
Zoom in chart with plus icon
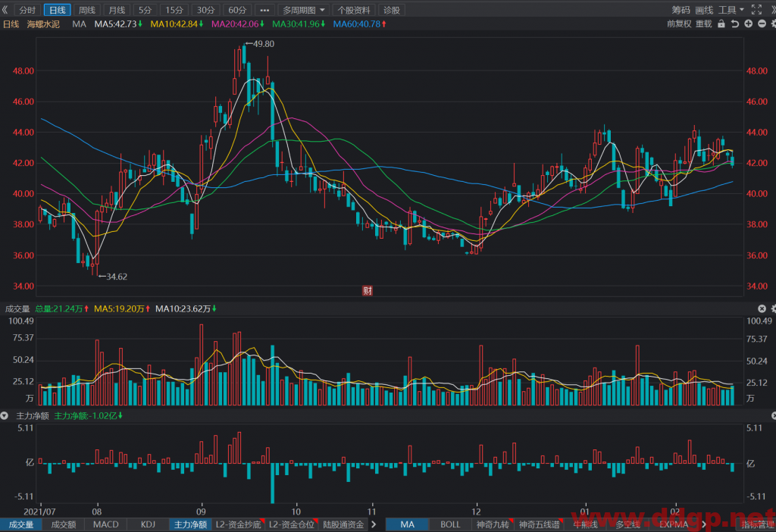(748, 23)
